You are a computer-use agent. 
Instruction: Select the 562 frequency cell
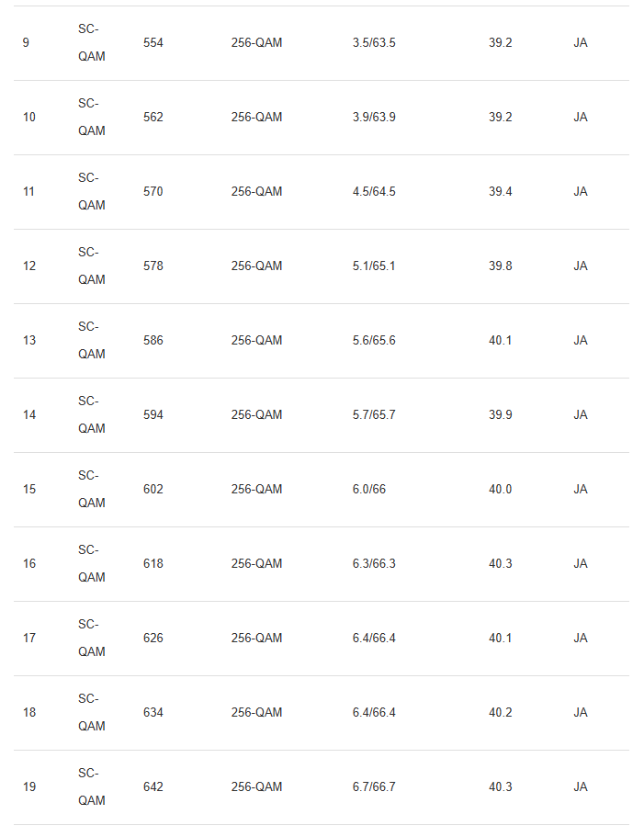pyautogui.click(x=153, y=118)
